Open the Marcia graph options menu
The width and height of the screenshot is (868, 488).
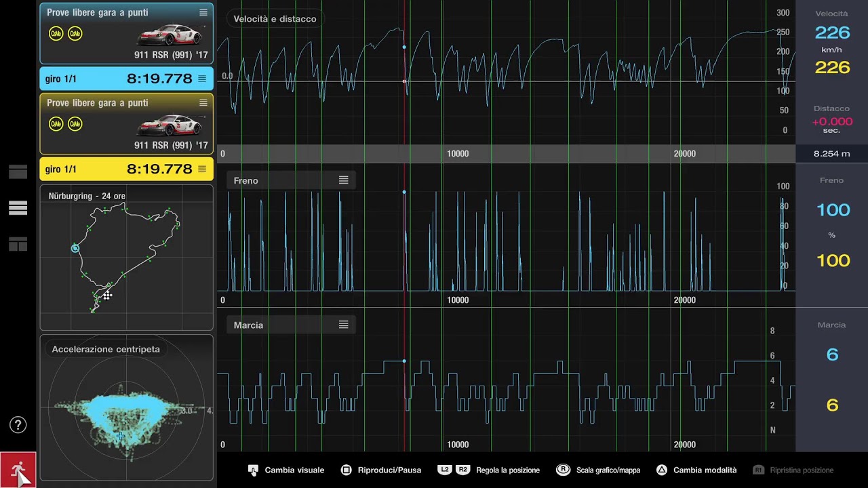pos(344,325)
